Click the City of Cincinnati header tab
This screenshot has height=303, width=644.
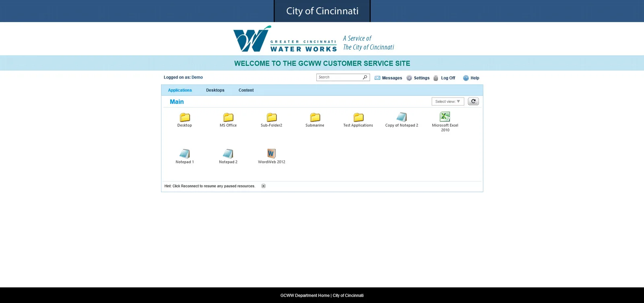pyautogui.click(x=322, y=11)
